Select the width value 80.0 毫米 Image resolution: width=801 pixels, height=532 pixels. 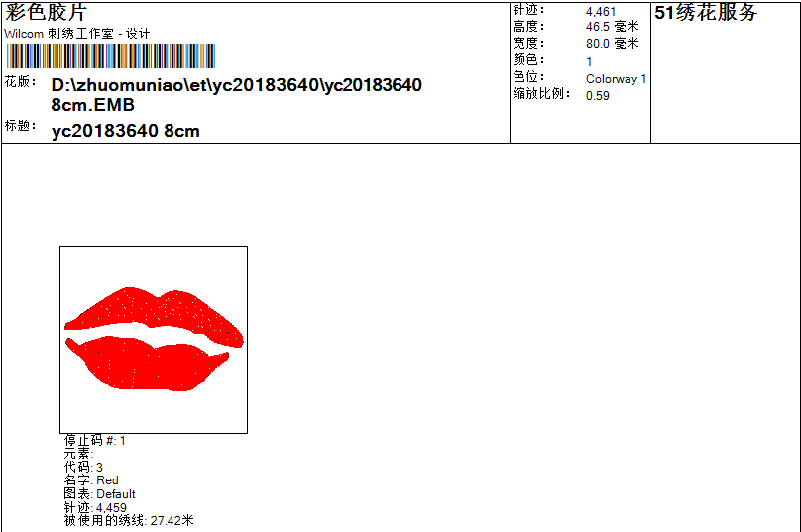tap(613, 43)
